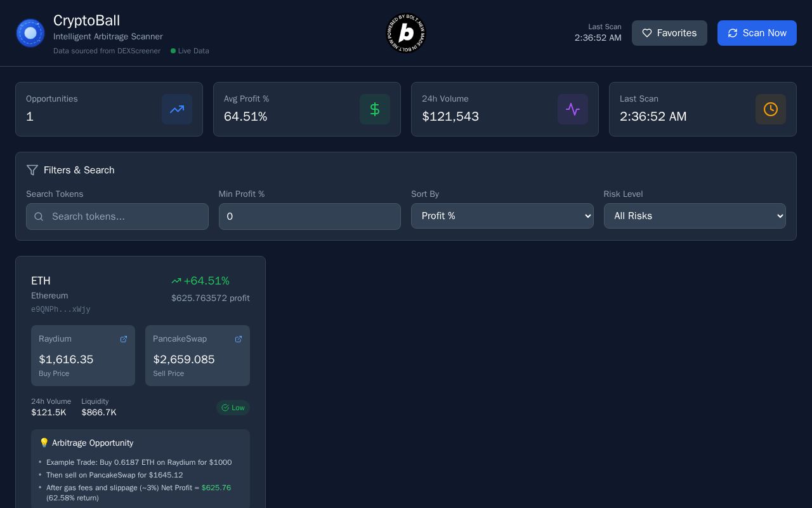Viewport: 812px width, 508px height.
Task: Click the $121,543 volume stat
Action: point(450,116)
